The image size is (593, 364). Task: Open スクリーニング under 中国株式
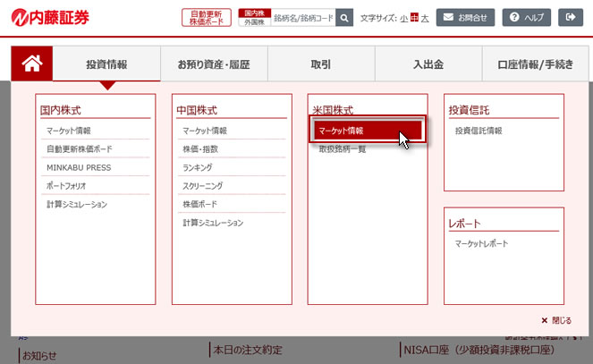203,186
